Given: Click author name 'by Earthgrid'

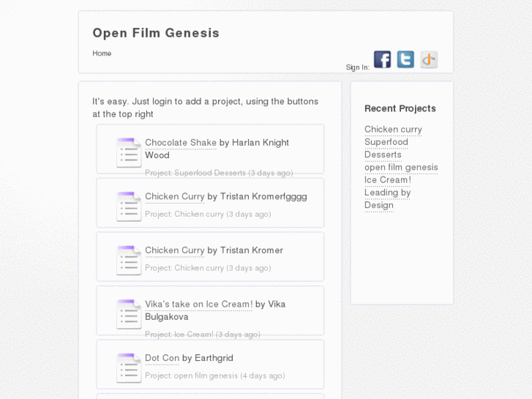Looking at the screenshot, I should [208, 358].
